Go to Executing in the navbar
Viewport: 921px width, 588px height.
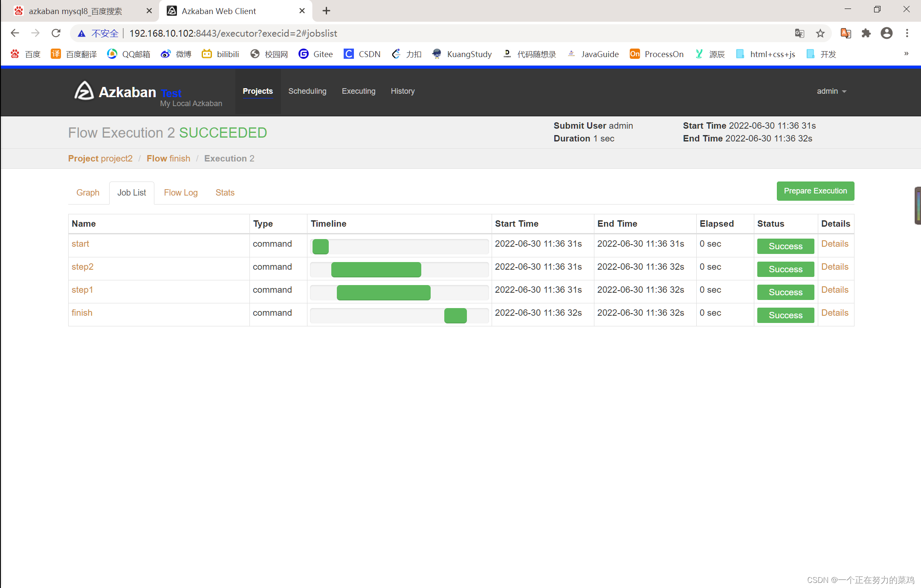[x=359, y=91]
